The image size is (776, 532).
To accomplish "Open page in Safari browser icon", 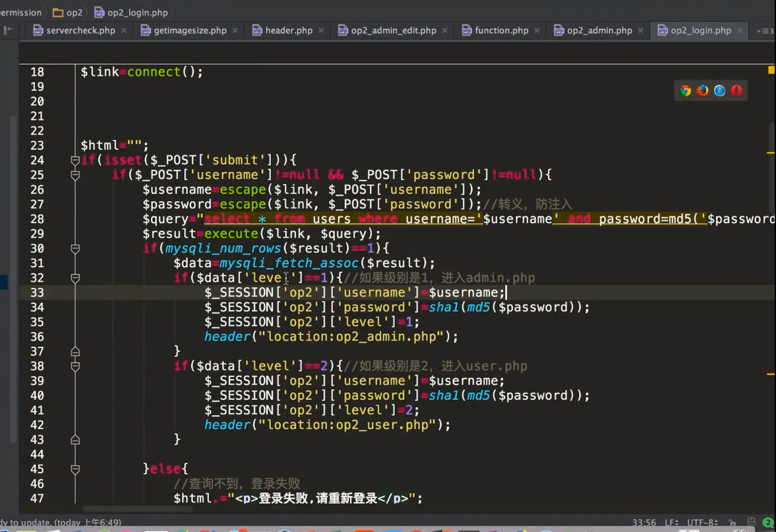I will pyautogui.click(x=719, y=90).
